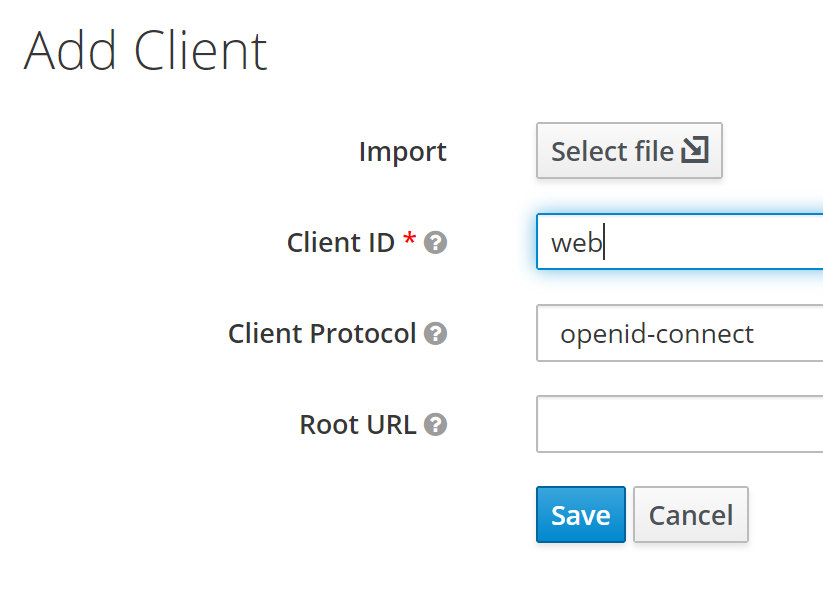The width and height of the screenshot is (823, 603).
Task: Select openid-connect protocol option
Action: 690,334
